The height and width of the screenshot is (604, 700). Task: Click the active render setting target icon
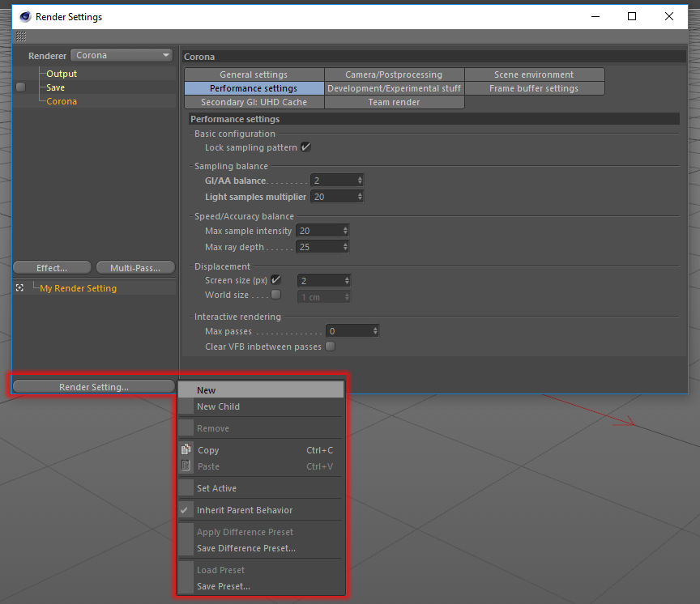pos(19,287)
